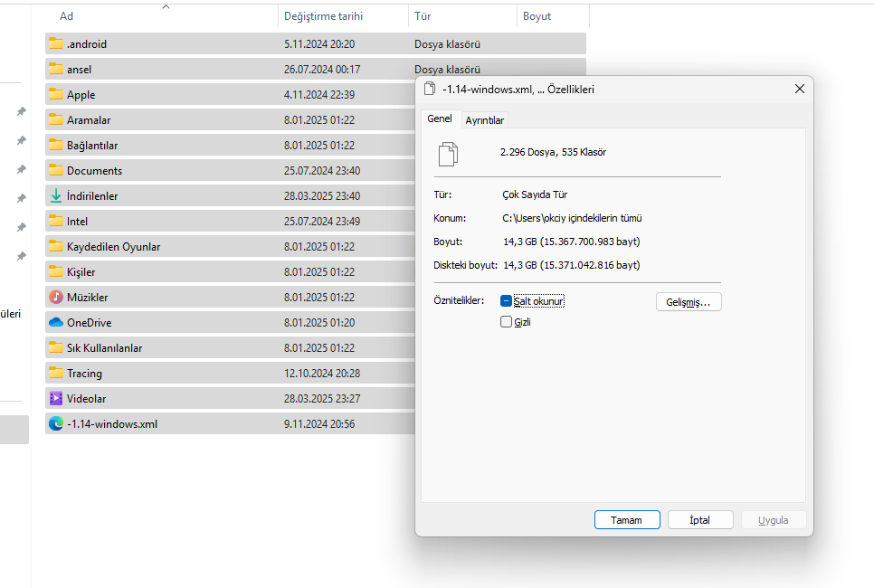Click the OneDrive cloud icon

click(56, 323)
